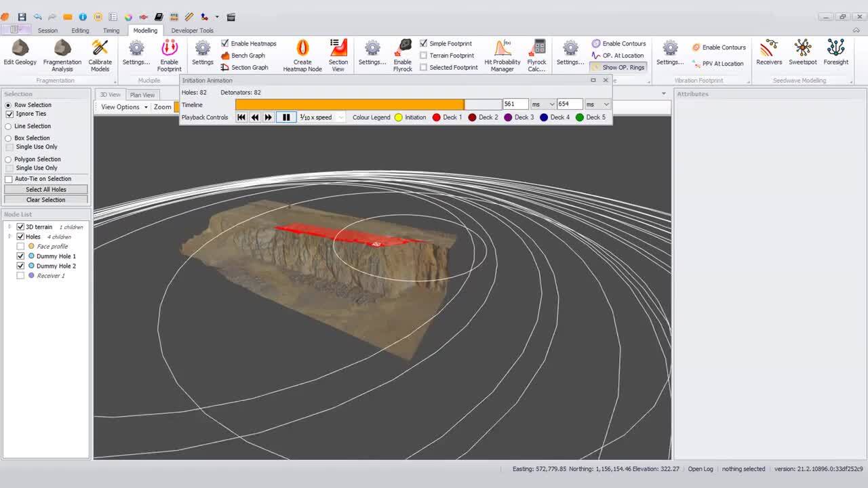Enable Selected Footprint checkbox
Viewport: 868px width, 488px height.
click(x=423, y=68)
